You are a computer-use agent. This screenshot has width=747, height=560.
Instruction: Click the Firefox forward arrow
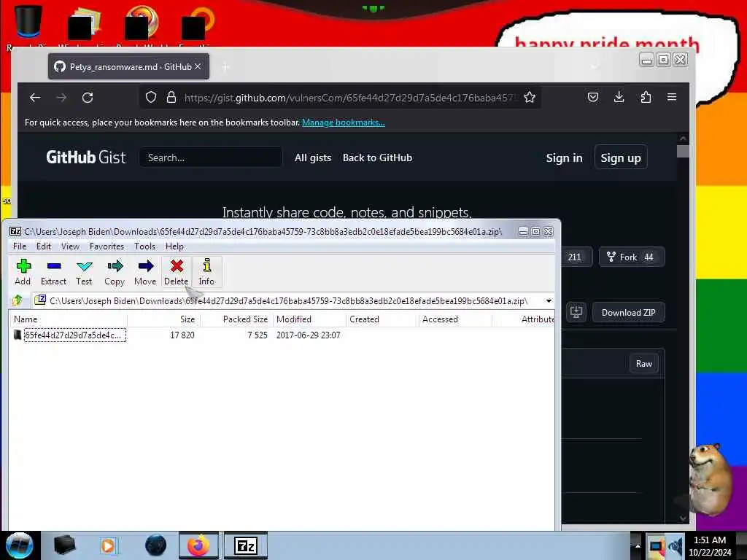[61, 98]
